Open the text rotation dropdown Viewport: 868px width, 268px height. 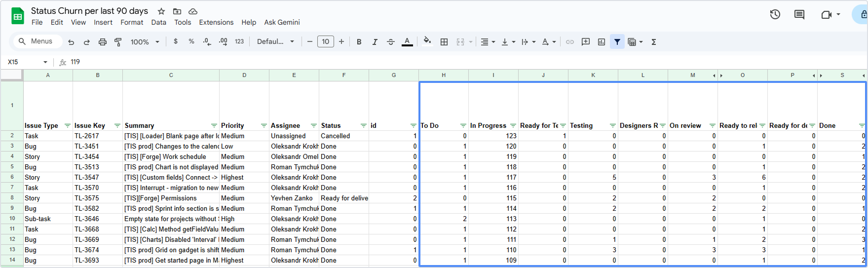point(549,42)
